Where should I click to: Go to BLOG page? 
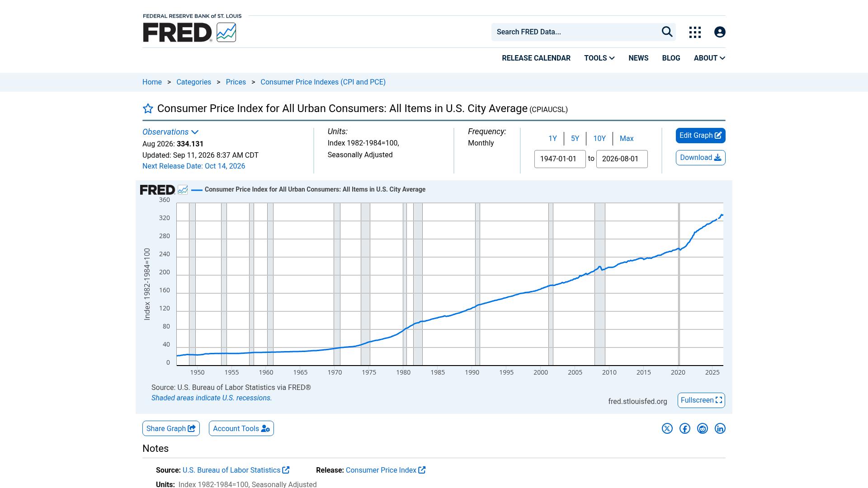[x=671, y=58]
